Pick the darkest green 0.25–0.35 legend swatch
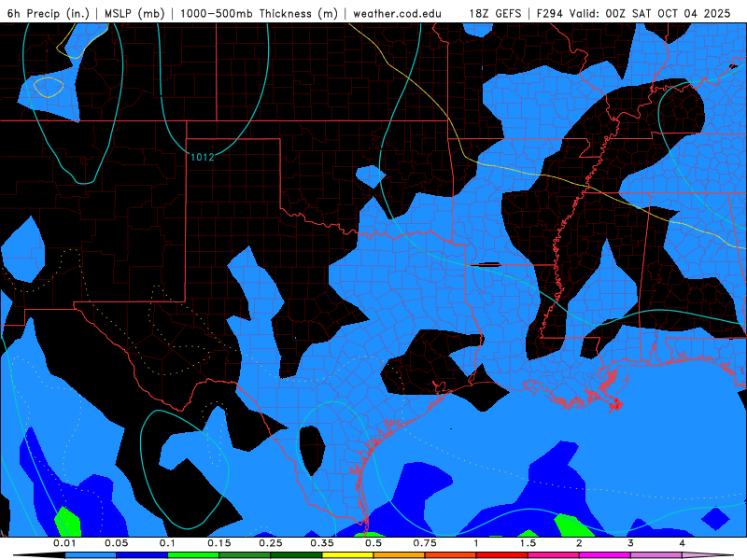This screenshot has height=560, width=747. pyautogui.click(x=296, y=555)
